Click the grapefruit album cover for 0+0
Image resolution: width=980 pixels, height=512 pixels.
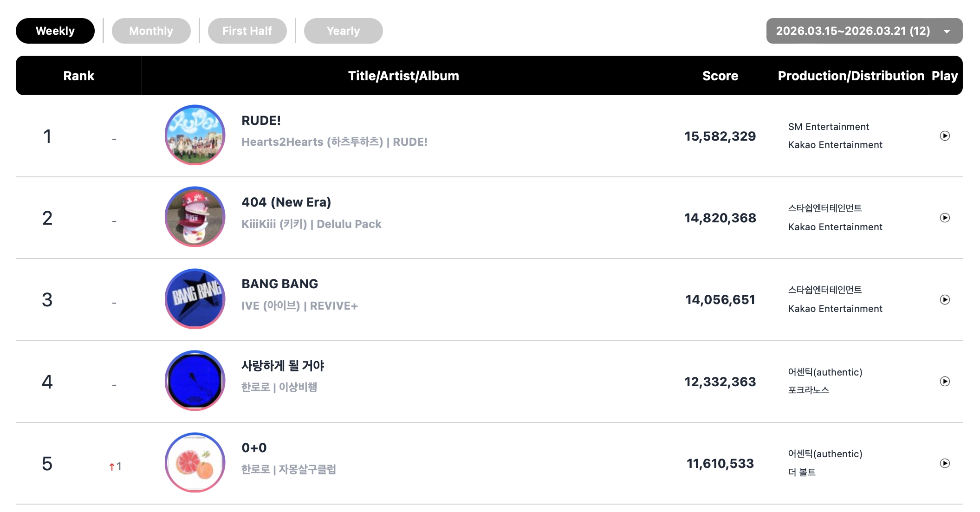click(x=195, y=462)
